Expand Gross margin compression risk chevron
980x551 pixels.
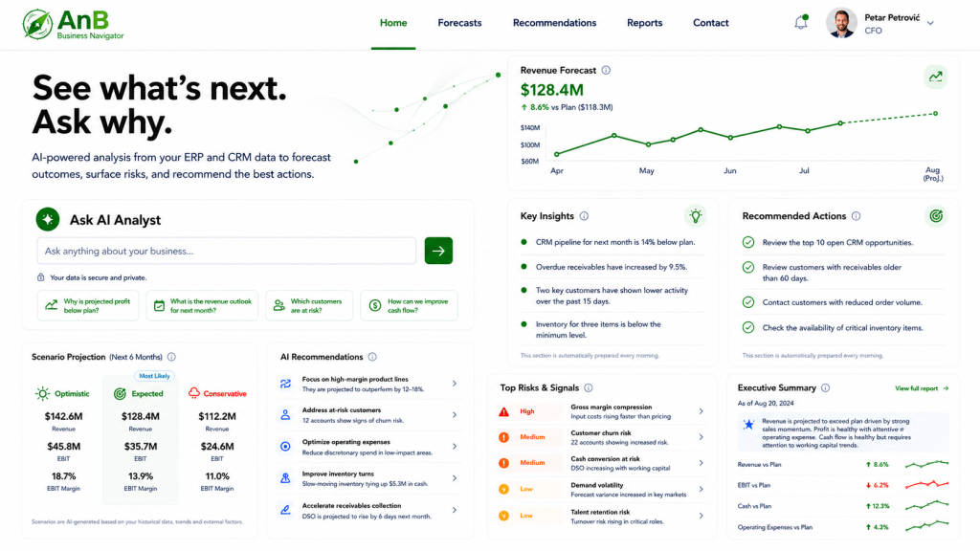702,411
